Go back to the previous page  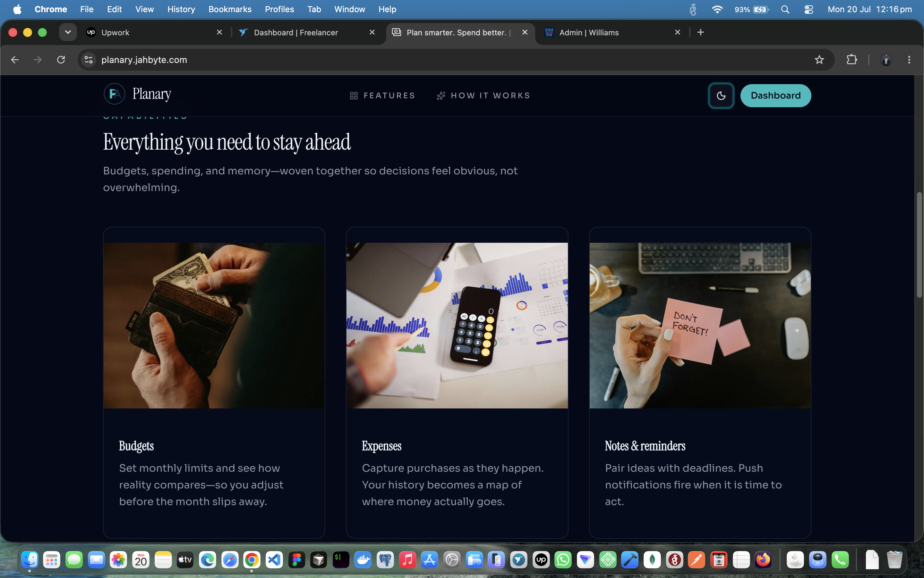coord(15,60)
